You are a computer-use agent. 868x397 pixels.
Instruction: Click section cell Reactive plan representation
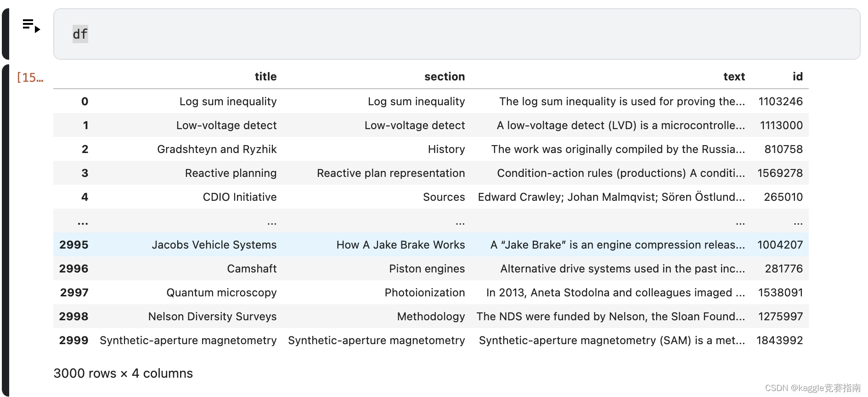click(x=391, y=173)
